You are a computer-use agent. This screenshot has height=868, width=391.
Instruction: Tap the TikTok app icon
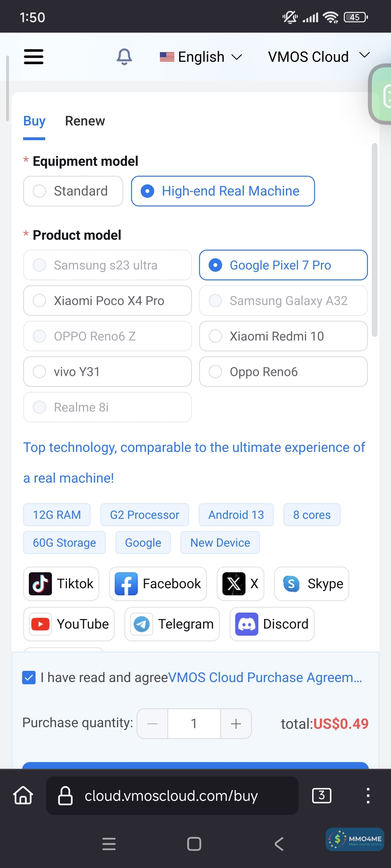pyautogui.click(x=40, y=583)
